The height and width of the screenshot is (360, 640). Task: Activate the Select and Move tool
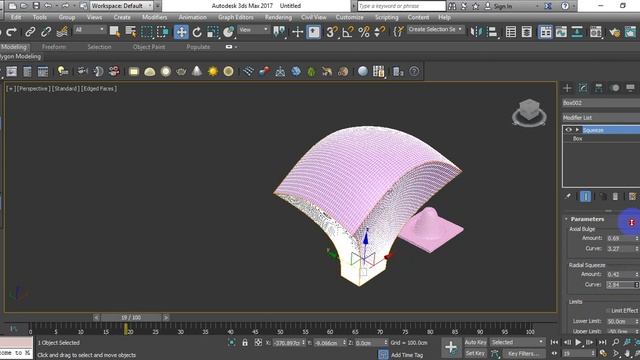(x=181, y=32)
